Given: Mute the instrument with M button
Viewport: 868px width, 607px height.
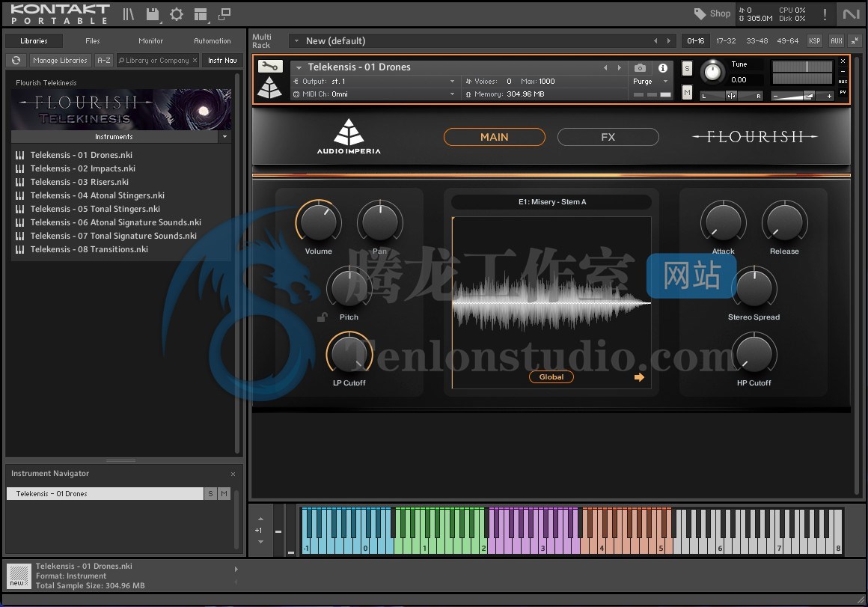Looking at the screenshot, I should [x=687, y=93].
